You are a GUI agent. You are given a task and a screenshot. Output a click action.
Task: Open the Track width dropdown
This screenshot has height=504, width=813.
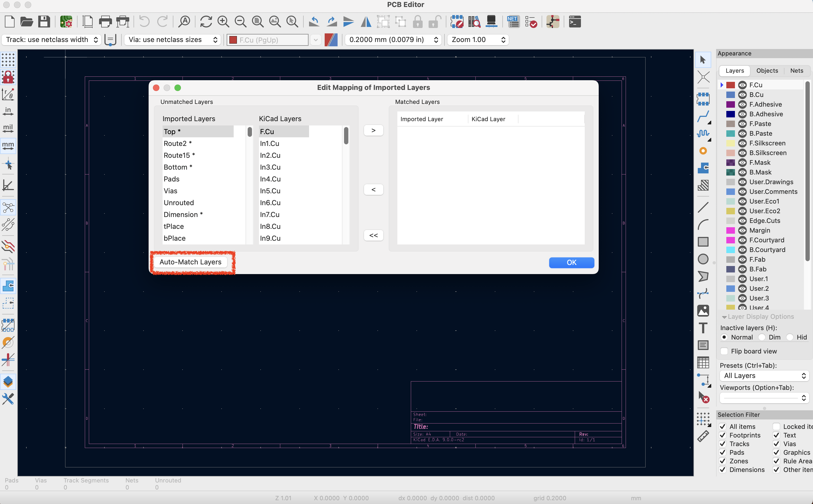click(52, 40)
